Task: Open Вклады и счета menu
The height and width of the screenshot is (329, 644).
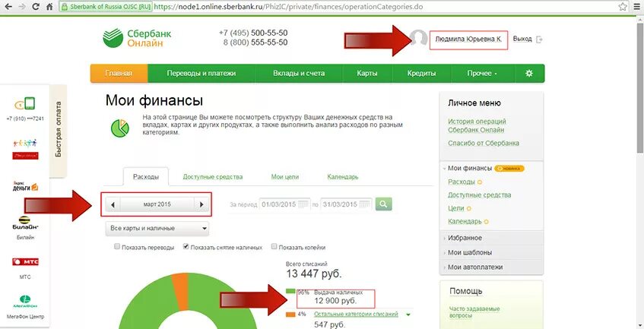Action: [x=299, y=74]
